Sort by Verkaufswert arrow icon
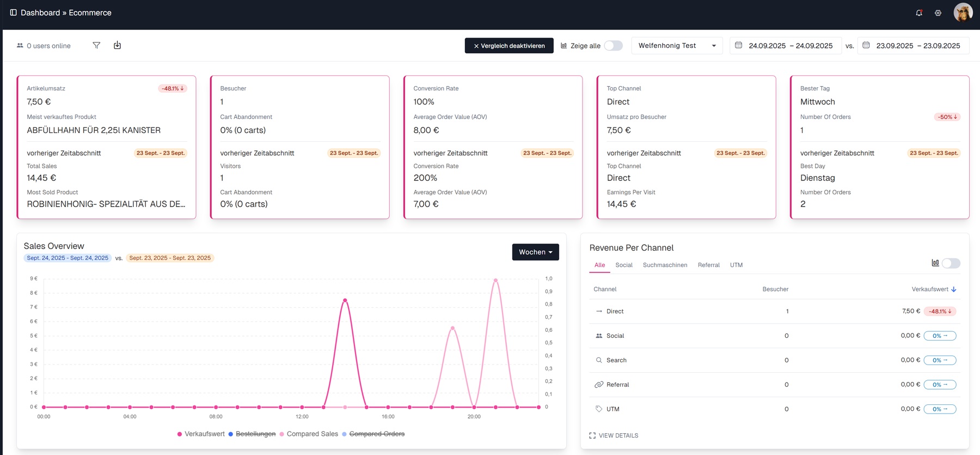 coord(954,289)
